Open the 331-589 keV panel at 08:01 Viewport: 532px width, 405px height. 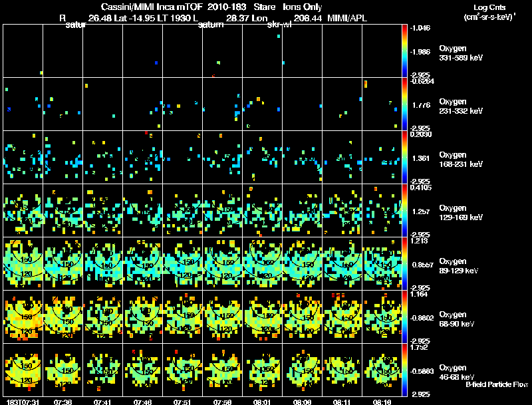tap(263, 51)
